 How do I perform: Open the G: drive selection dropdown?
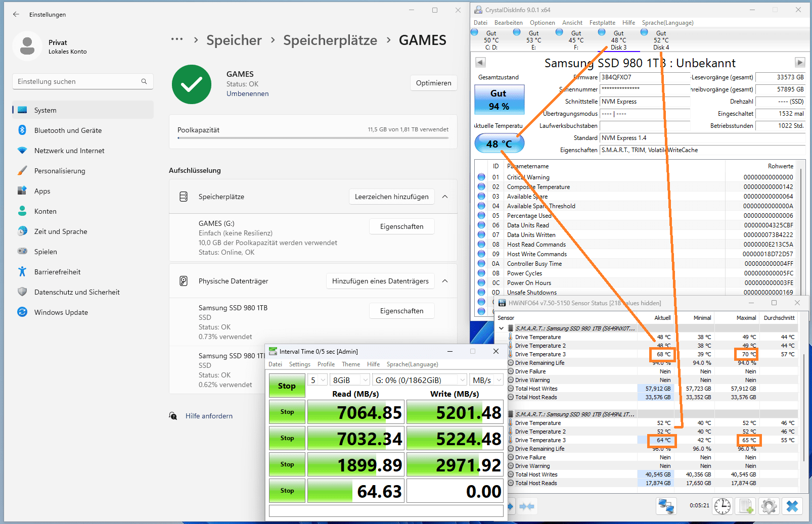click(420, 380)
